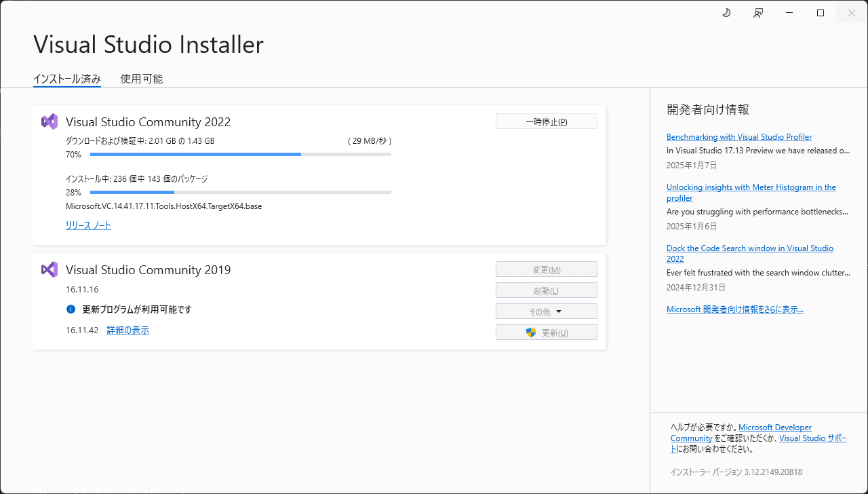Click the 起動(L) button
868x494 pixels.
[546, 290]
